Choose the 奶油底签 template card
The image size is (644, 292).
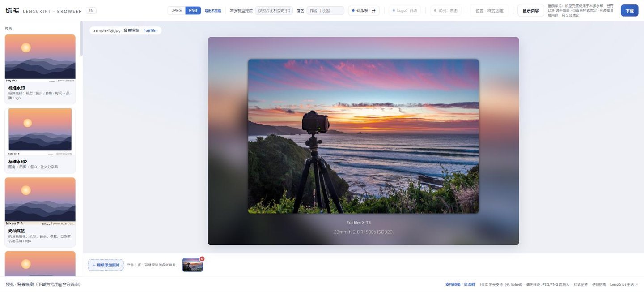[40, 212]
